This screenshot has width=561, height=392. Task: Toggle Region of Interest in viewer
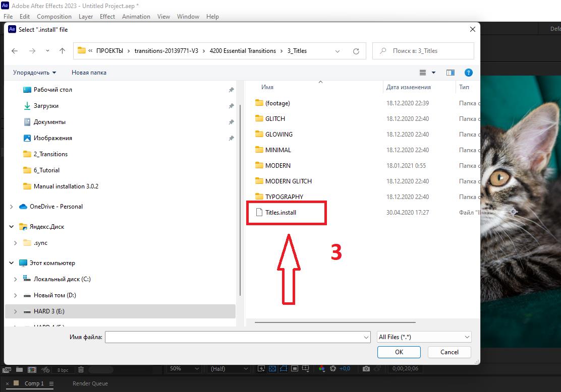coord(295,368)
